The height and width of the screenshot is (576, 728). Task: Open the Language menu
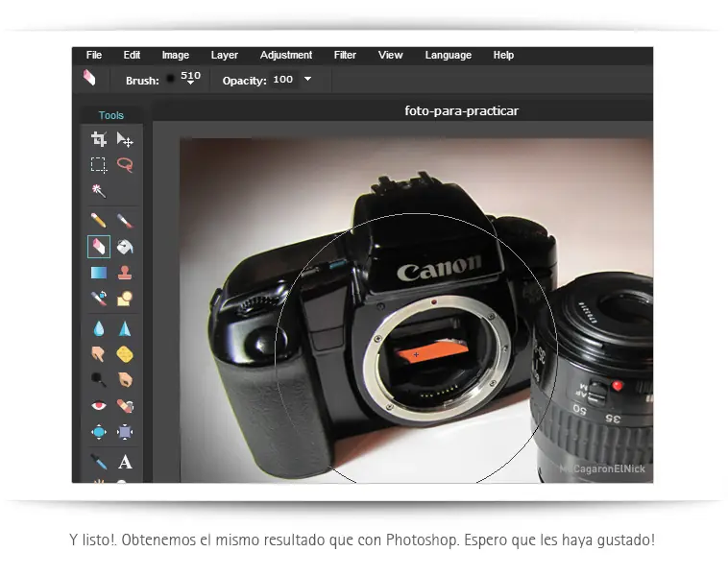point(449,56)
